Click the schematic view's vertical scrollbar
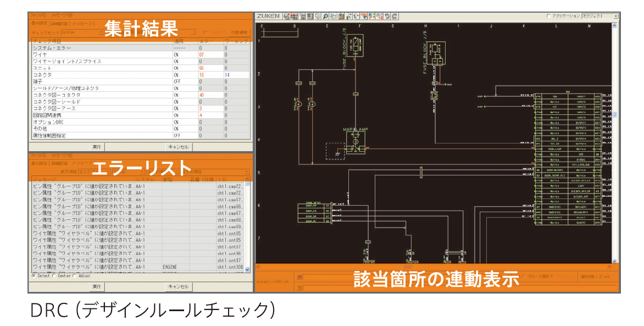The height and width of the screenshot is (326, 644). tap(614, 142)
